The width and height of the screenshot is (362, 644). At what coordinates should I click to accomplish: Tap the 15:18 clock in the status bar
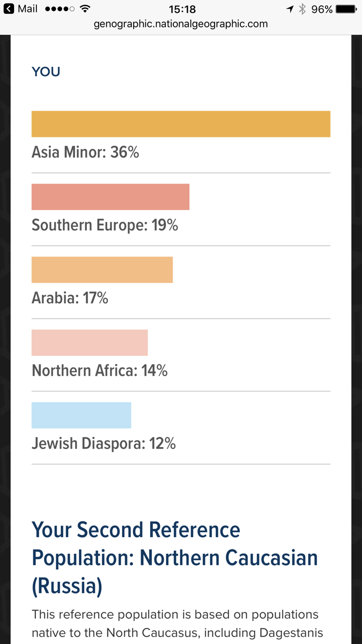point(182,9)
